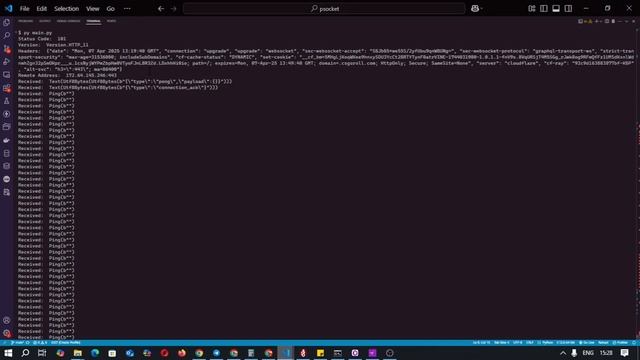This screenshot has height=360, width=640.
Task: Open Windows Action Center notifications
Action: coord(625,353)
